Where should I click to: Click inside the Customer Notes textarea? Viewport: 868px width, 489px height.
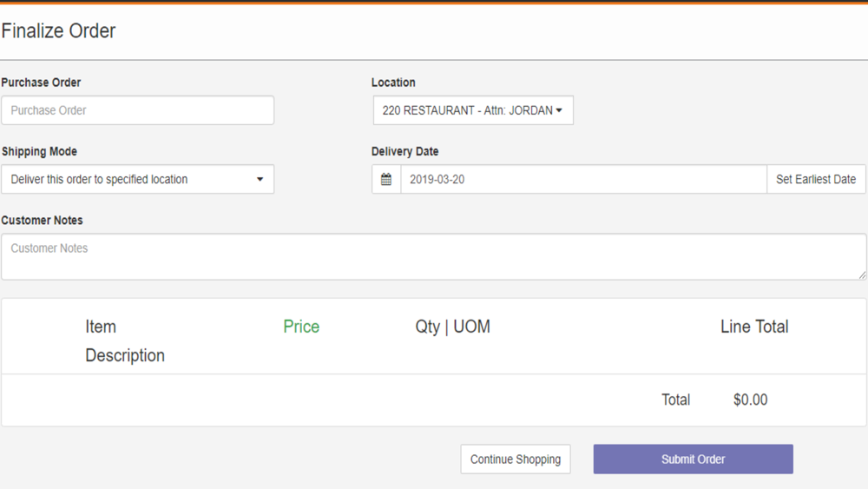click(433, 256)
